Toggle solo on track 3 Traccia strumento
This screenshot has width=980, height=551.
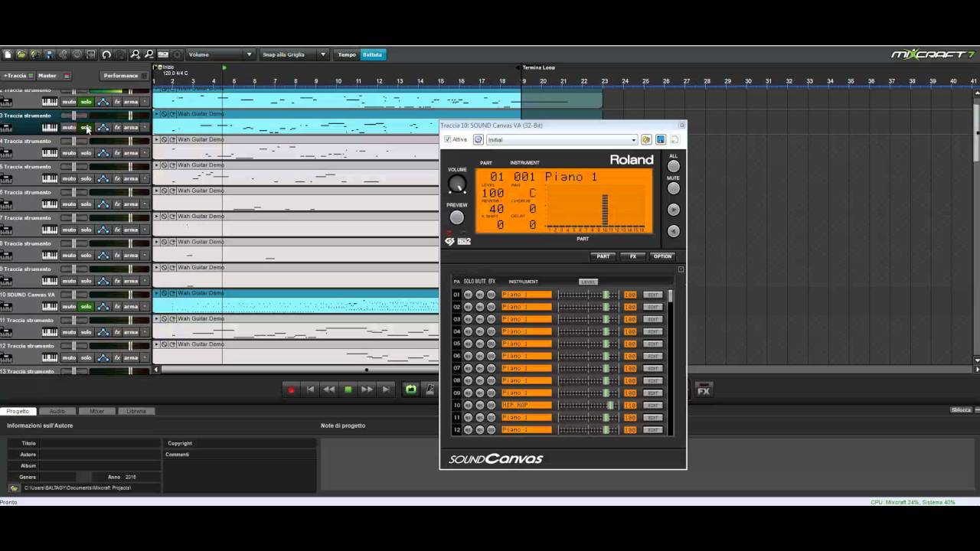click(86, 128)
